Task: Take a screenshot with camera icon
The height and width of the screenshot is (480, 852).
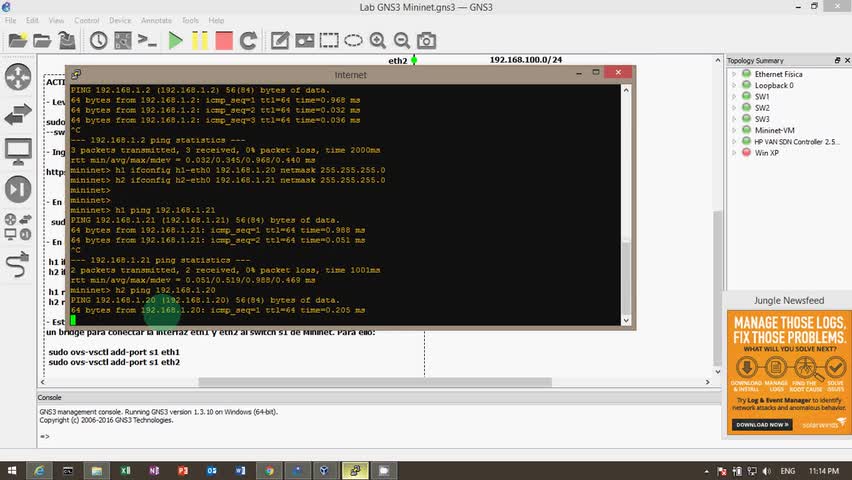Action: pyautogui.click(x=427, y=40)
